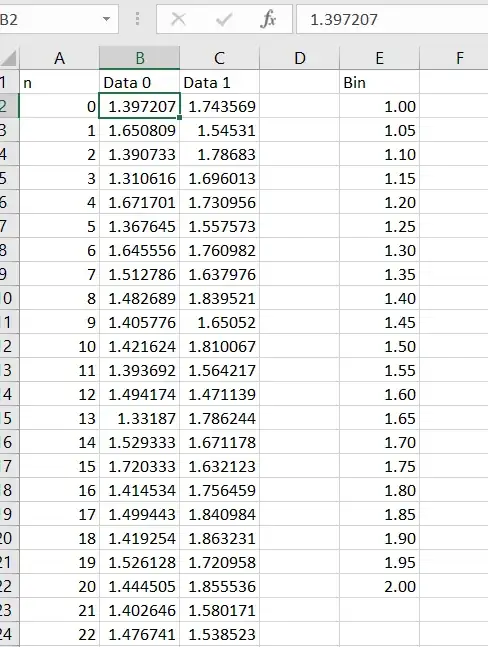Click the Enter checkmark formula bar icon

(x=224, y=19)
